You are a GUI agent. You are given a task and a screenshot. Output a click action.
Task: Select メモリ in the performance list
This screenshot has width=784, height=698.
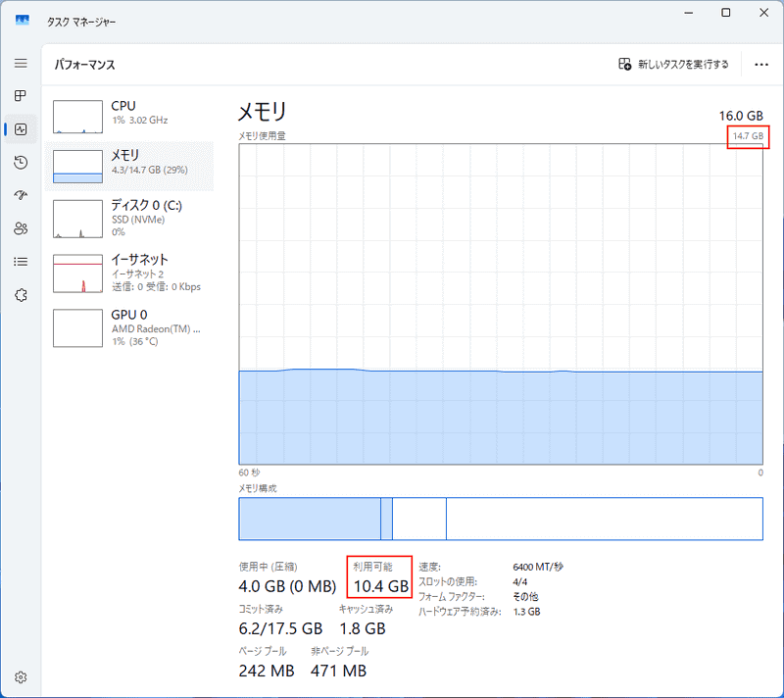pyautogui.click(x=127, y=165)
